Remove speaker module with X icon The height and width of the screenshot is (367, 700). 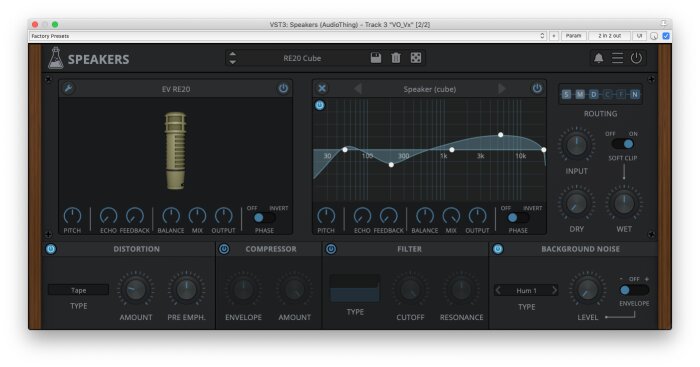click(322, 88)
